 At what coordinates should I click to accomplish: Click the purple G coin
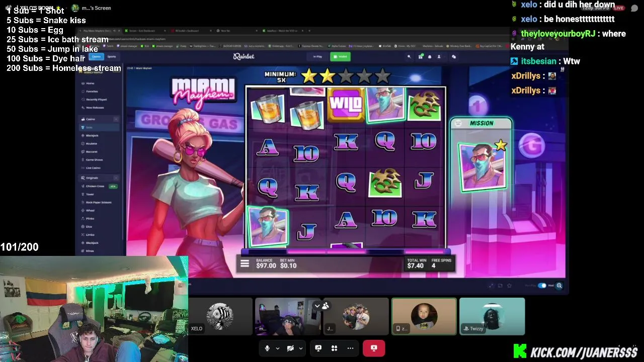click(532, 146)
